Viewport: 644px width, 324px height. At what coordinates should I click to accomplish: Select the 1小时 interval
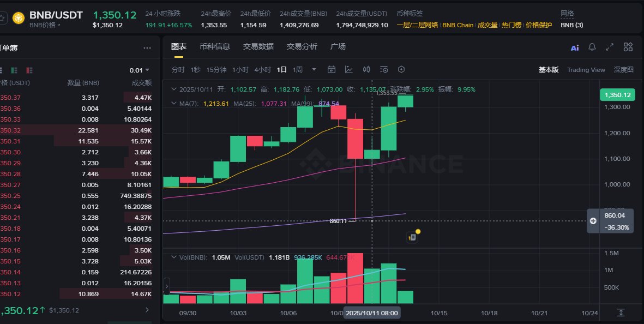point(240,70)
